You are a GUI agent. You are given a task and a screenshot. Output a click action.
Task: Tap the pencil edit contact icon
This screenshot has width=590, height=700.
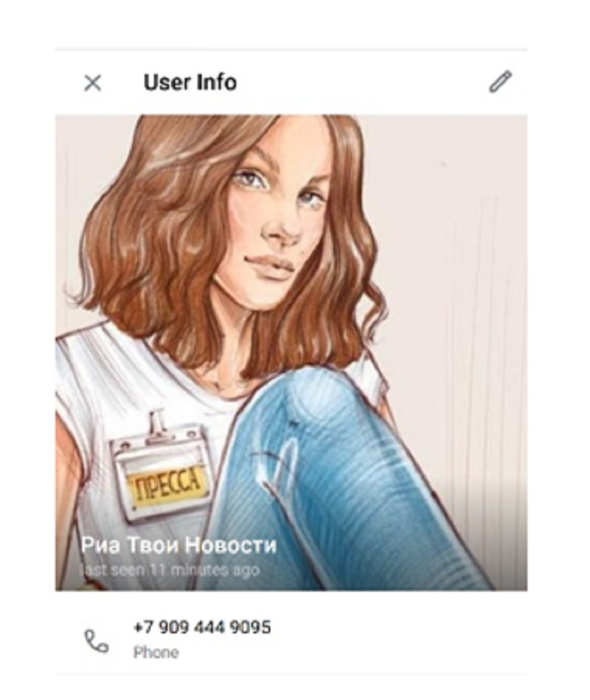[x=500, y=82]
